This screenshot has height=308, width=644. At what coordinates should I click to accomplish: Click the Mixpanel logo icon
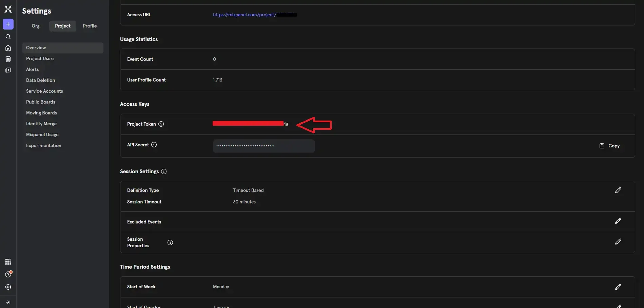click(8, 9)
